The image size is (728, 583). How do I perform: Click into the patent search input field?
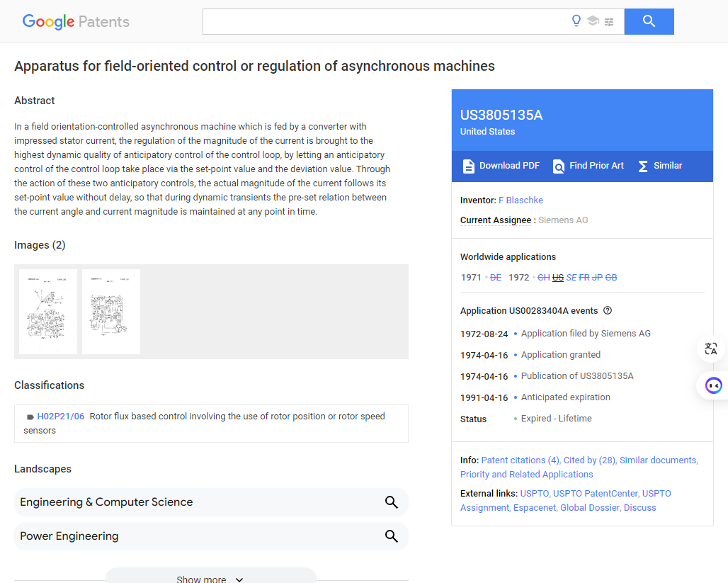(385, 21)
